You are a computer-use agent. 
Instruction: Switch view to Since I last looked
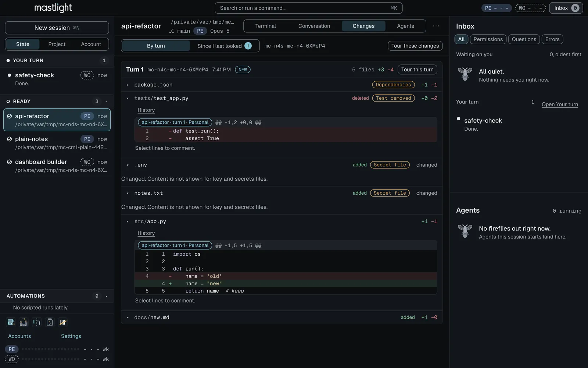pos(224,46)
